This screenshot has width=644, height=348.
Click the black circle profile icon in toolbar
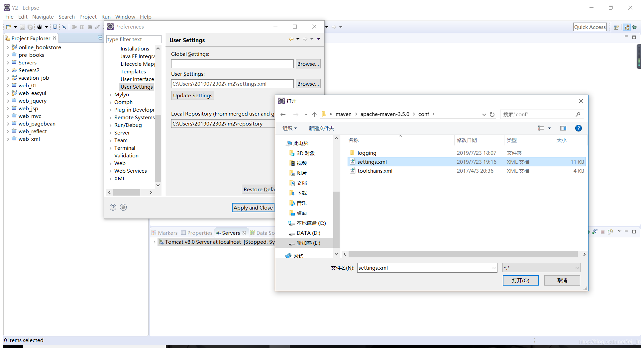(40, 27)
